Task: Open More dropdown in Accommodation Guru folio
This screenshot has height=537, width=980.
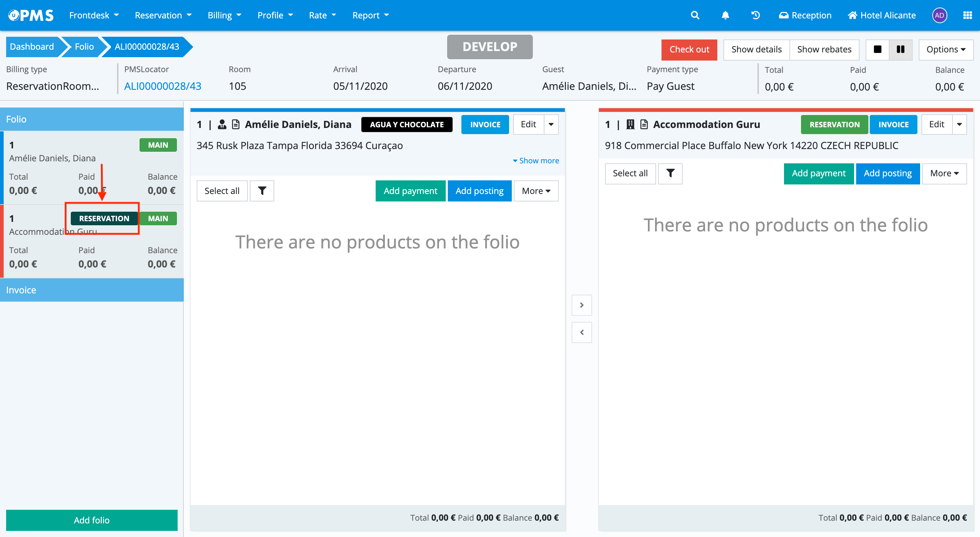Action: [x=944, y=174]
